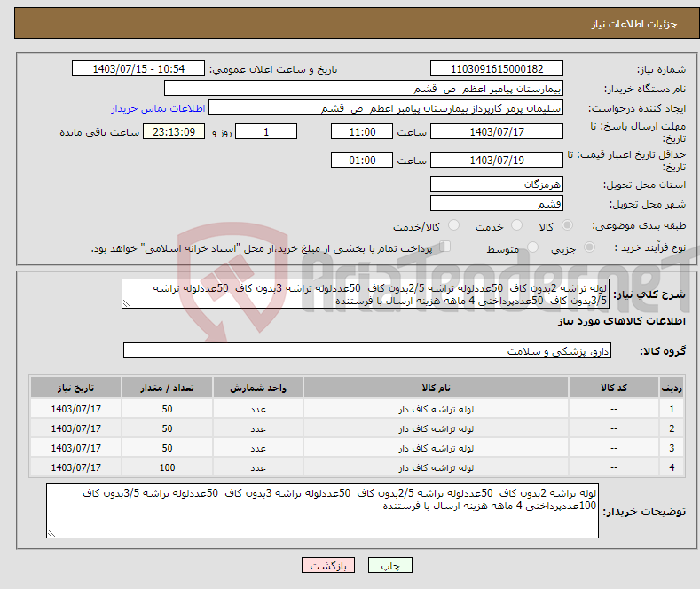The height and width of the screenshot is (589, 700).
Task: Click item name in row 1
Action: click(x=436, y=409)
